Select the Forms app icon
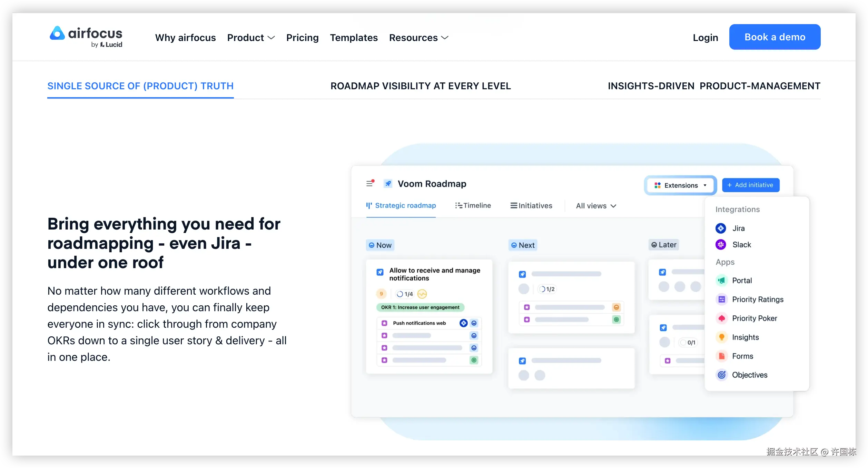868x468 pixels. click(x=721, y=356)
